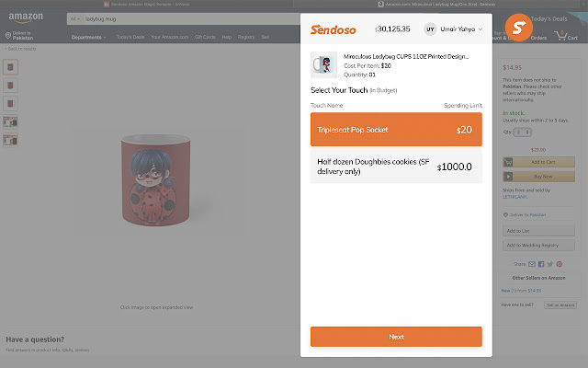Open Gift Cards in Amazon nav
The height and width of the screenshot is (368, 588).
click(205, 37)
